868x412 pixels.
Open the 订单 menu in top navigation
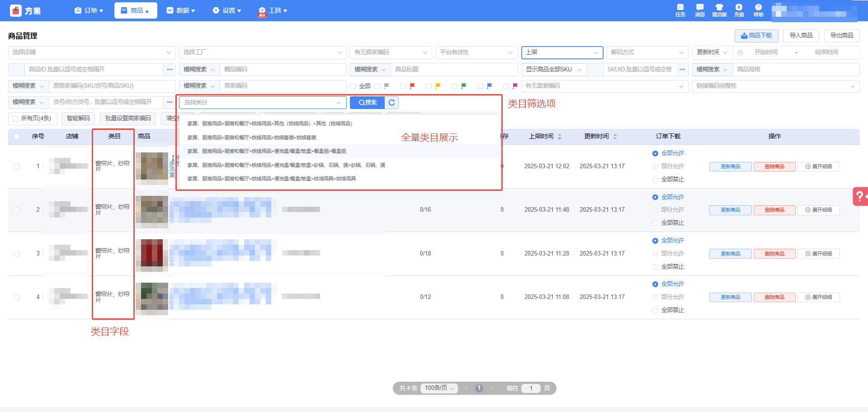coord(89,10)
